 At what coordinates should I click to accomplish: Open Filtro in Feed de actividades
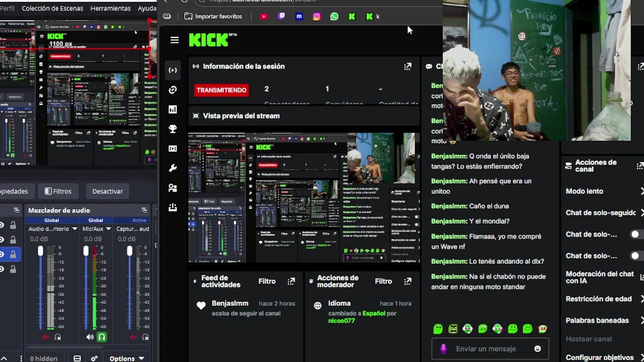[267, 282]
